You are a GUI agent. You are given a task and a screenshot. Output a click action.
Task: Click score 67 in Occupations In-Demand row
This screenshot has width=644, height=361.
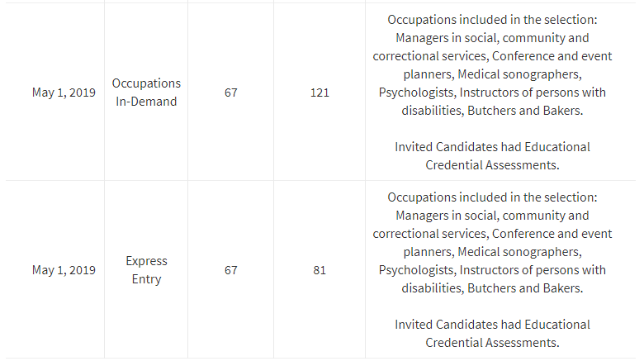point(230,93)
